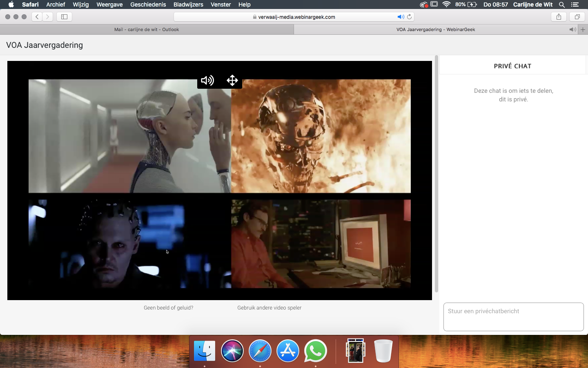Image resolution: width=588 pixels, height=368 pixels.
Task: Launch Siri from the Dock
Action: pos(232,351)
